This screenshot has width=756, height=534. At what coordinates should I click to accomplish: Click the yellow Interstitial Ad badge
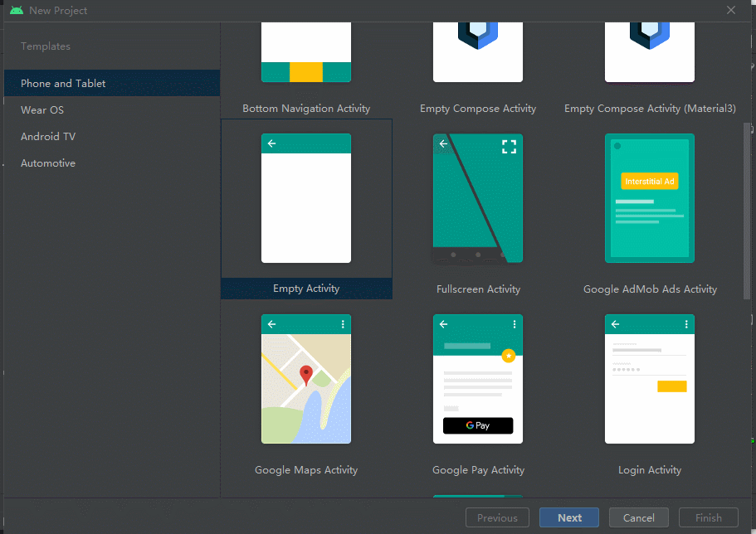pos(650,181)
